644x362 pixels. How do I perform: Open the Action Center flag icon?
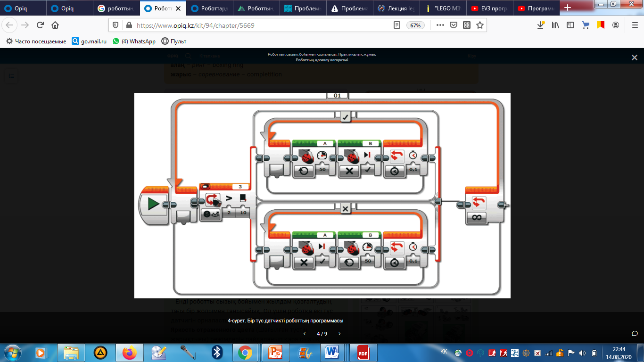coord(571,353)
